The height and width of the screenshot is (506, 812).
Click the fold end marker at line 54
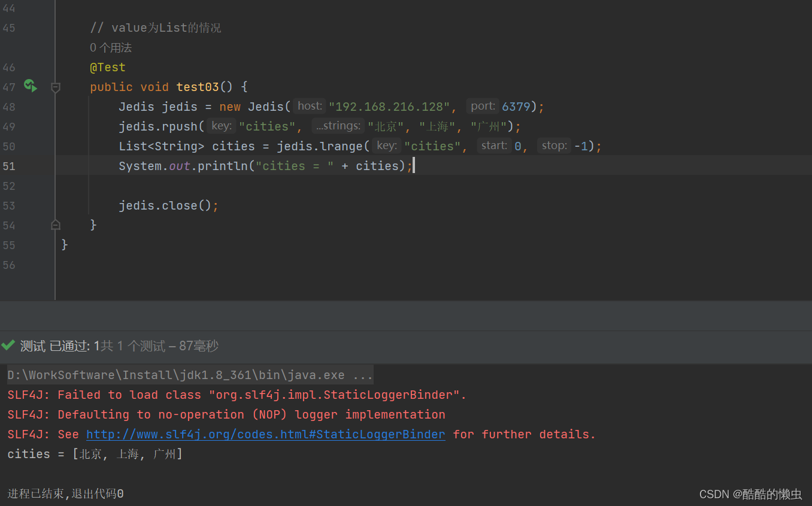click(56, 225)
